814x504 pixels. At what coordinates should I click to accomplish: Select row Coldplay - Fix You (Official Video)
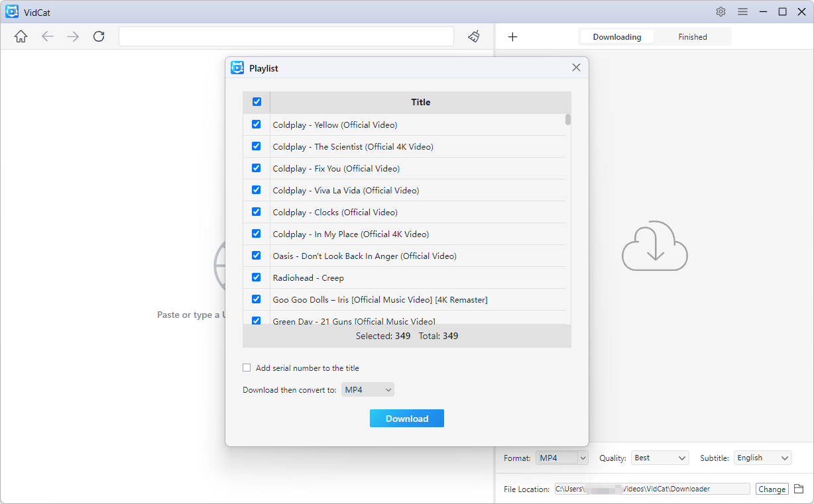tap(404, 168)
